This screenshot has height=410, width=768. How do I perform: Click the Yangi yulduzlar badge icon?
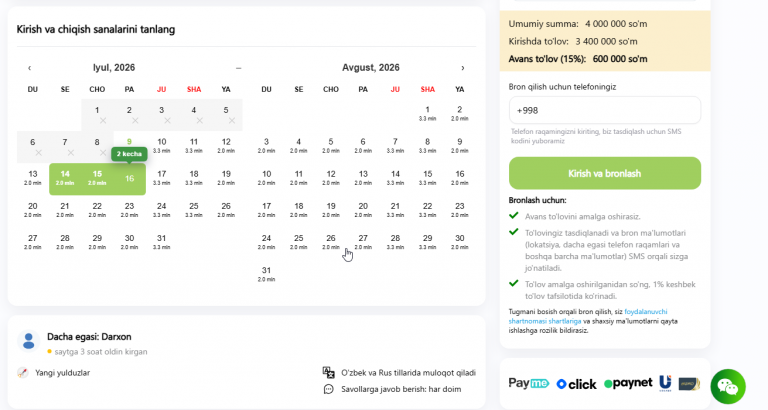(23, 373)
